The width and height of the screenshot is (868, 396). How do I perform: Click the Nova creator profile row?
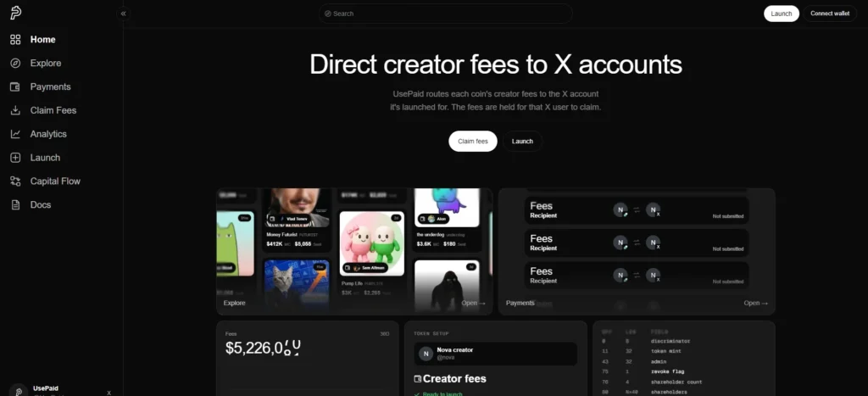(x=495, y=354)
